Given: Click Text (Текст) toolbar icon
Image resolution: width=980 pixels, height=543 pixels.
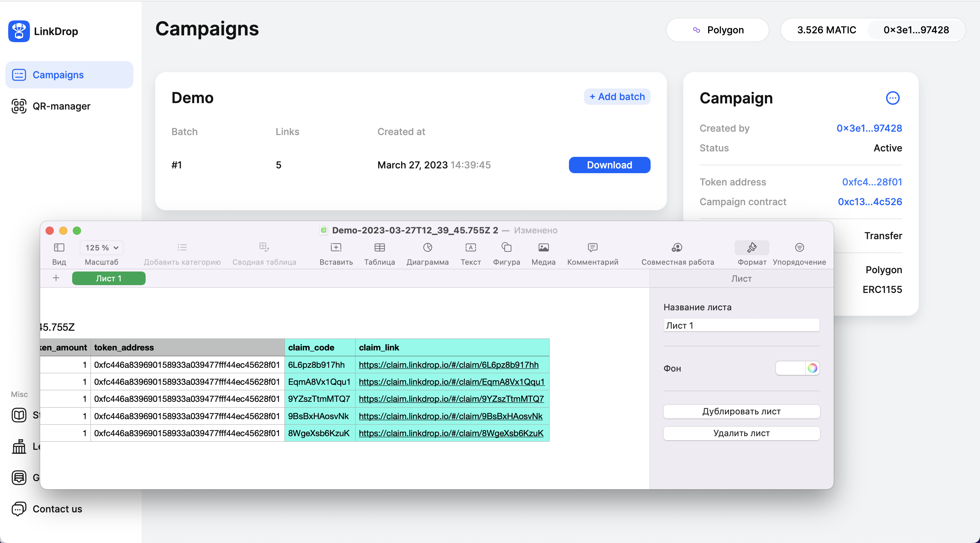Looking at the screenshot, I should coord(471,248).
